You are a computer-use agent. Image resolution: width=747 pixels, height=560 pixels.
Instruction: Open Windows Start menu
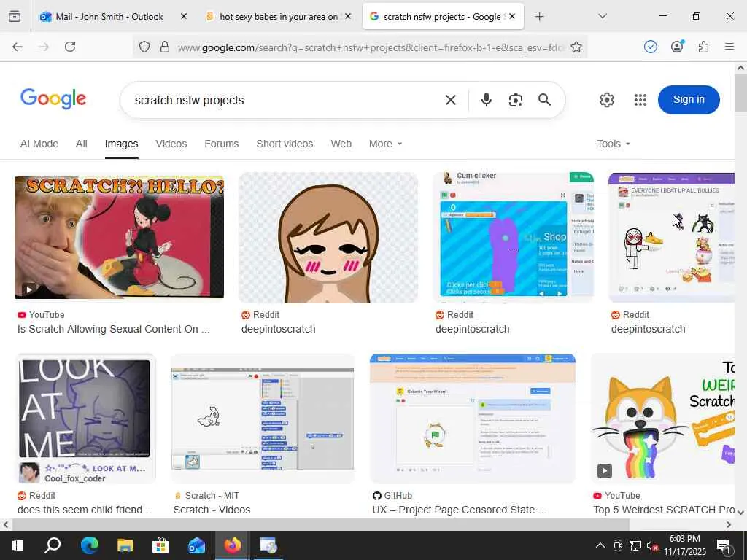pos(18,545)
